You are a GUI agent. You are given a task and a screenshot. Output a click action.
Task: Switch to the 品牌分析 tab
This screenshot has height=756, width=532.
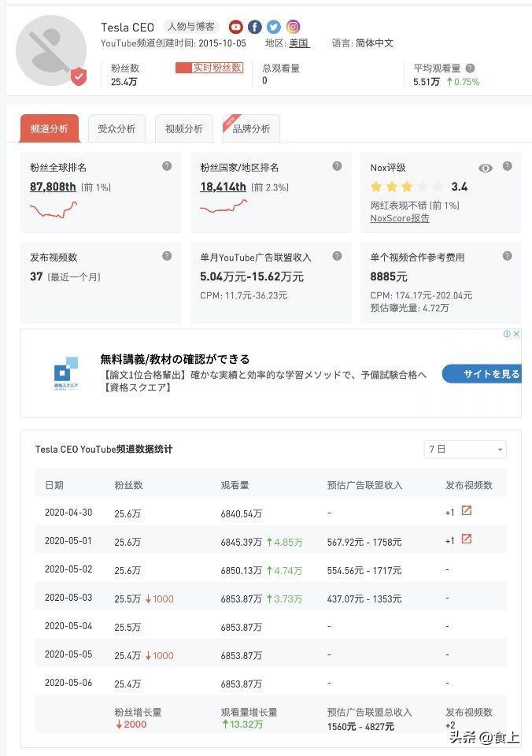[251, 128]
